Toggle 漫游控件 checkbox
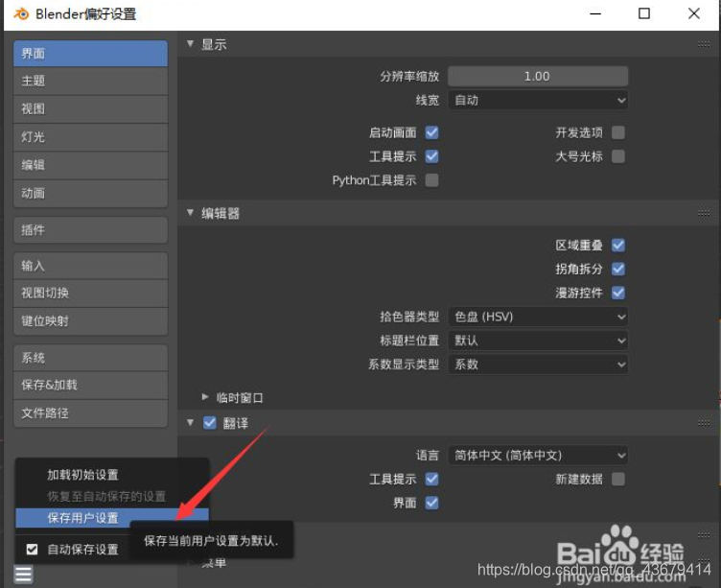Viewport: 721px width, 588px height. 618,293
